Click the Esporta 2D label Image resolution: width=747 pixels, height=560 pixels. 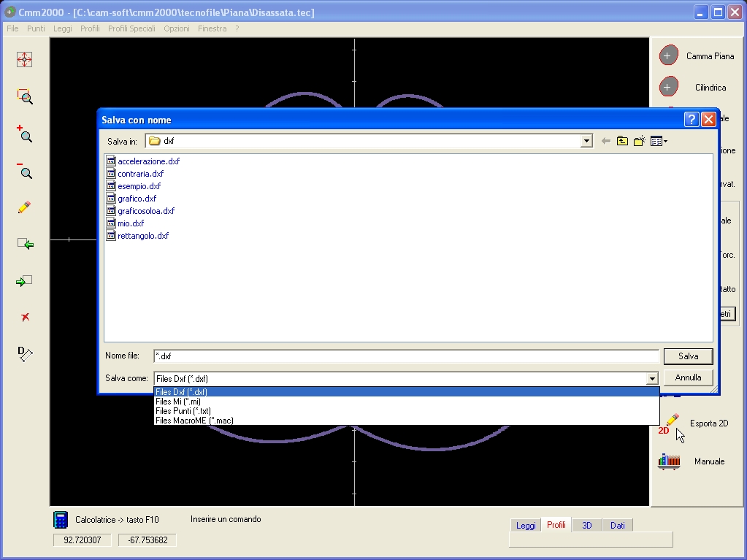[709, 423]
